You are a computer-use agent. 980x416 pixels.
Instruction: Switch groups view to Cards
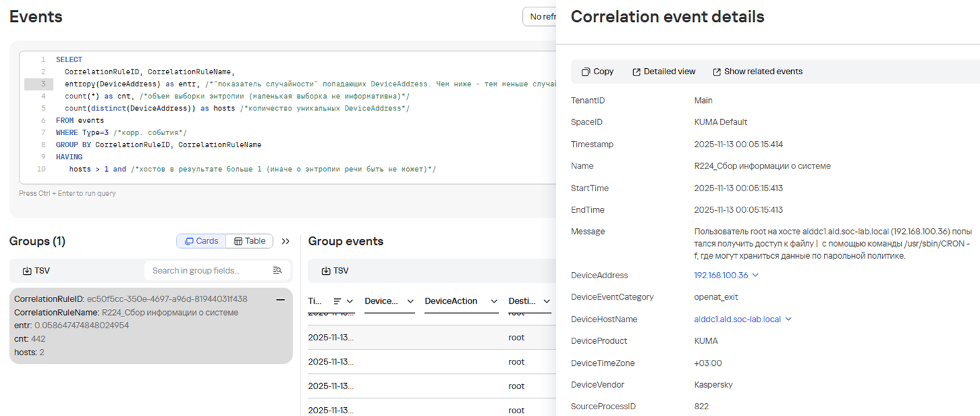pos(201,241)
